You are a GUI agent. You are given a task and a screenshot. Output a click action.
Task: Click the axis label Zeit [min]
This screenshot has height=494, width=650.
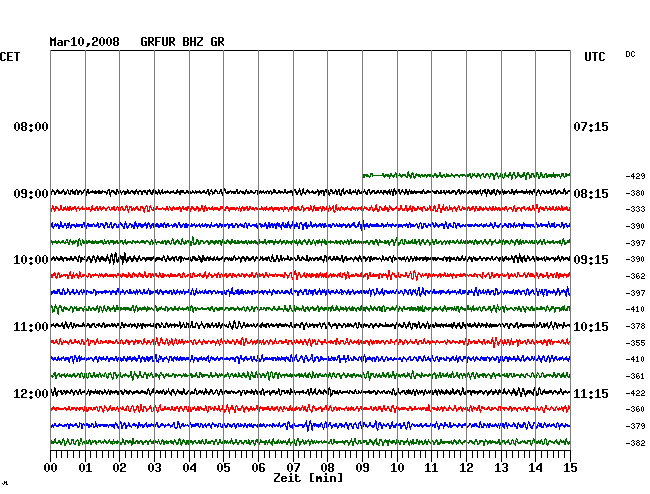(x=308, y=478)
